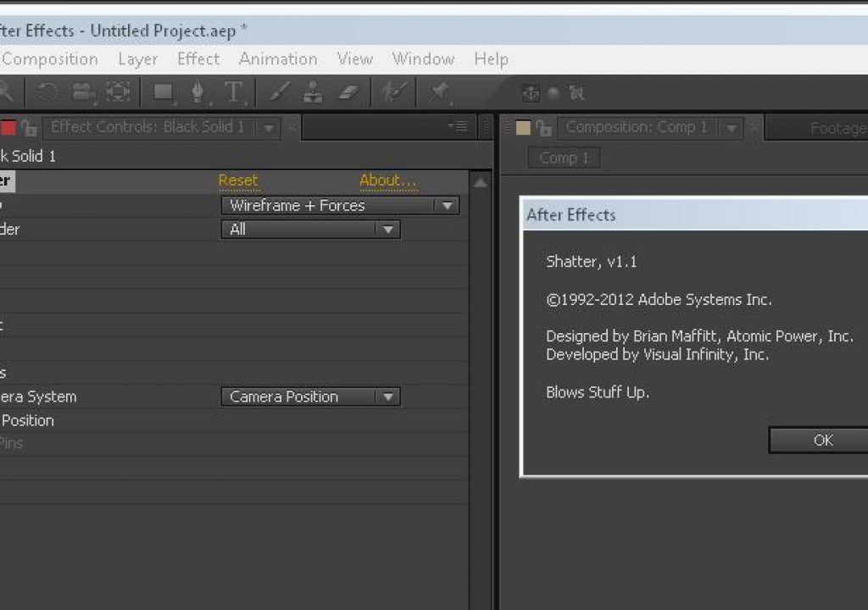Select the Pen tool

click(x=198, y=92)
